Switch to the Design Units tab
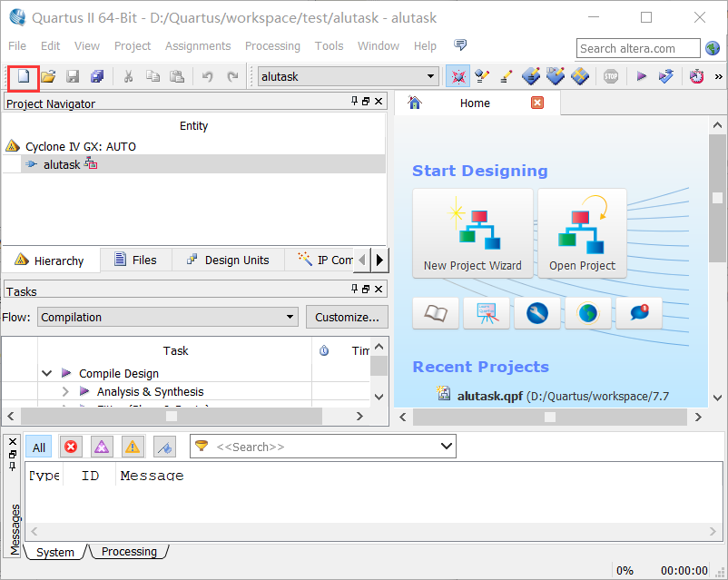This screenshot has height=580, width=728. [x=228, y=261]
